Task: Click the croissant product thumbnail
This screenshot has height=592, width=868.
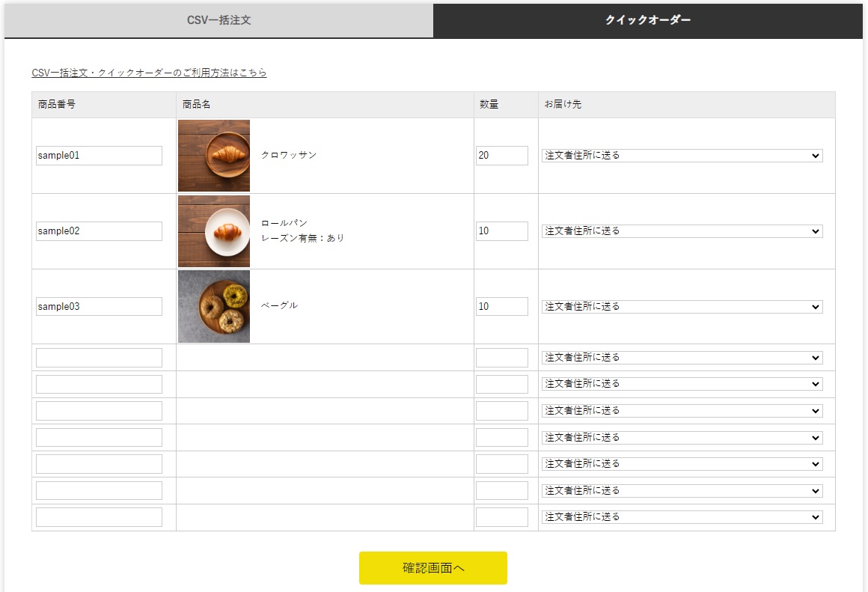Action: [214, 156]
